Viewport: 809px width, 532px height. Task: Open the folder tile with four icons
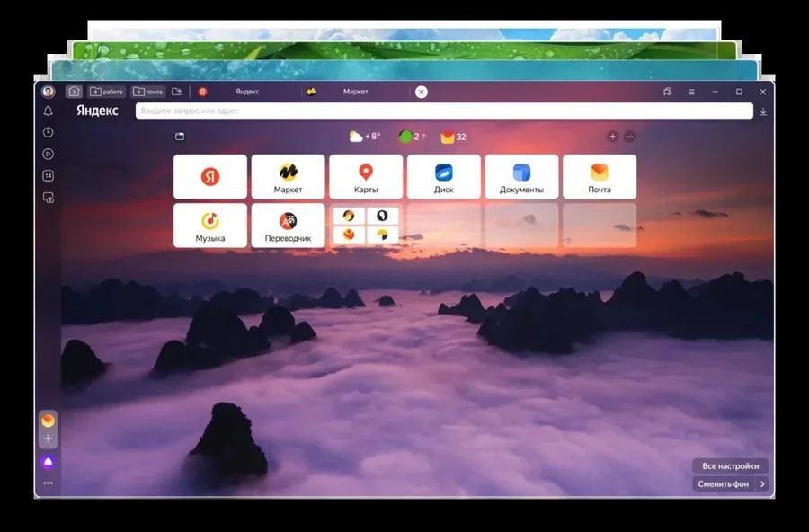coord(366,226)
